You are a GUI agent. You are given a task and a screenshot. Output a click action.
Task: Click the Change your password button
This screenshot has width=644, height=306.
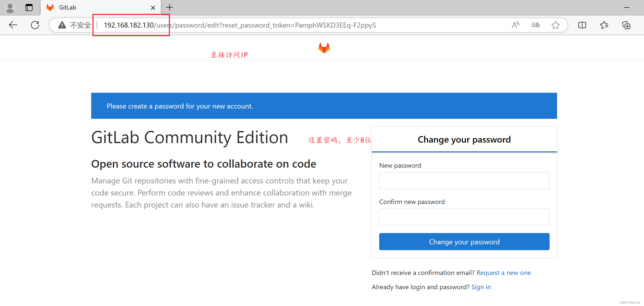coord(464,242)
